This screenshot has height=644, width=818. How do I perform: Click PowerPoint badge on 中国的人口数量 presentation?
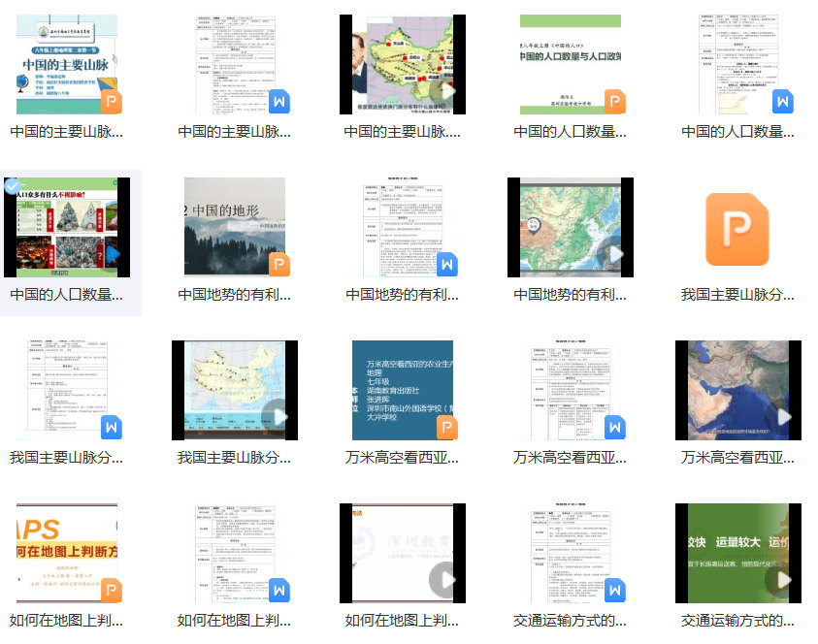pyautogui.click(x=614, y=102)
